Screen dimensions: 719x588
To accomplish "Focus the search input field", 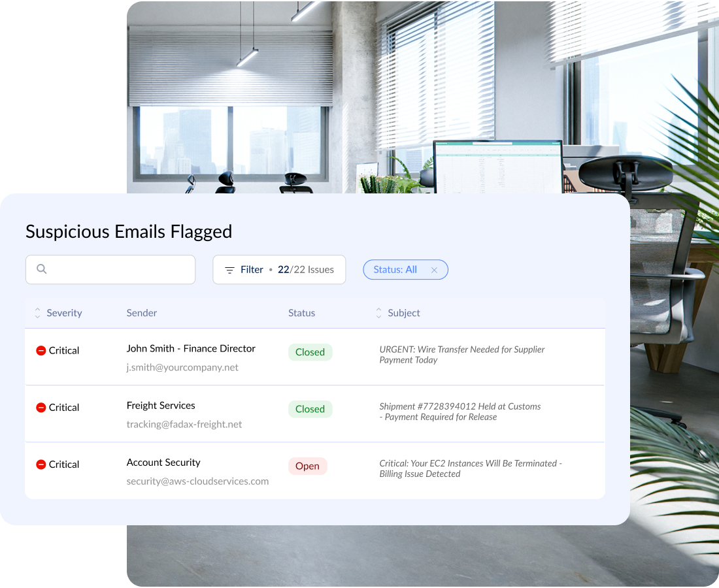I will tap(118, 269).
